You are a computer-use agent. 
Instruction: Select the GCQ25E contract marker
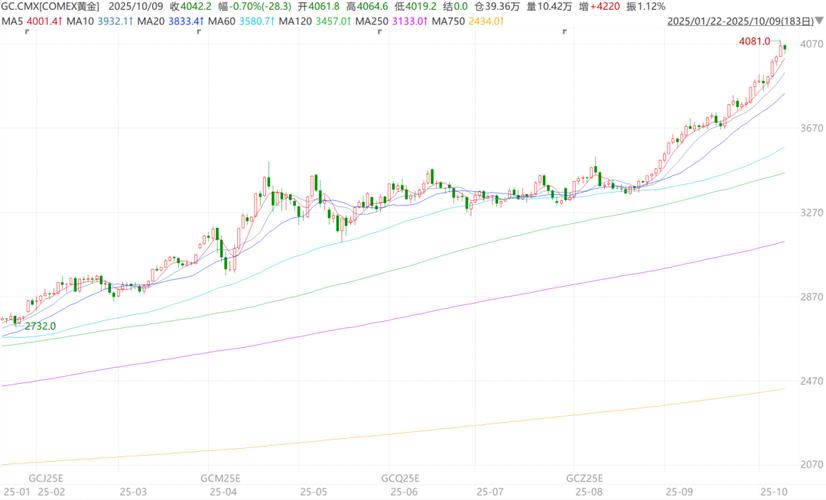tap(402, 478)
